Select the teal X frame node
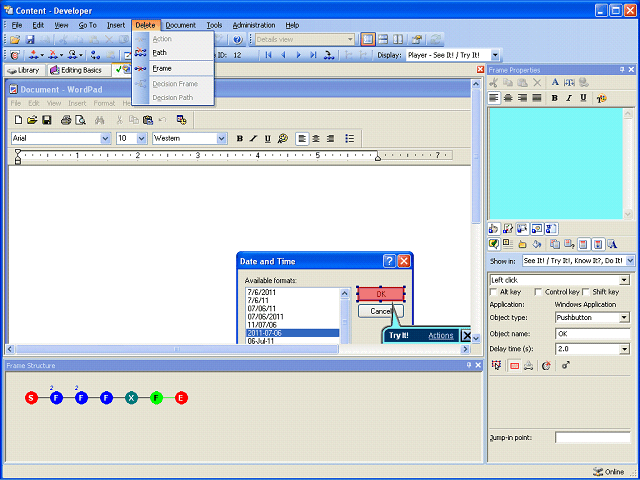Image resolution: width=640 pixels, height=480 pixels. [x=131, y=398]
